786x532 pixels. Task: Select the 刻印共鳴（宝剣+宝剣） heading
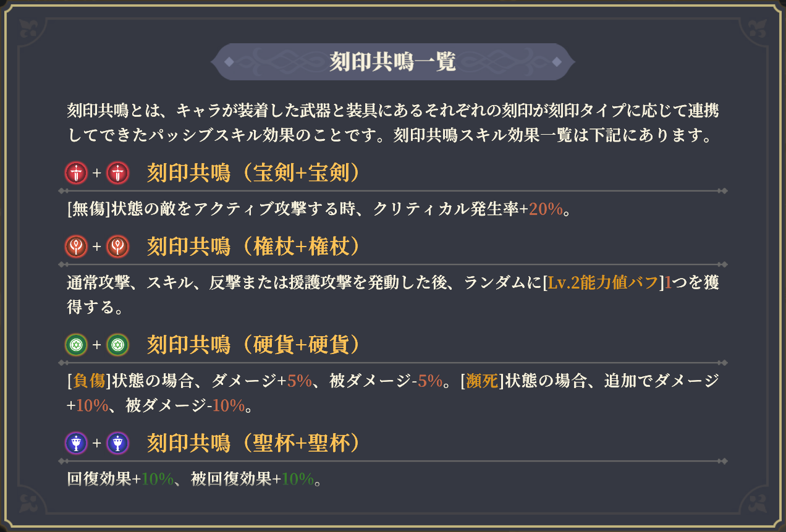tap(253, 174)
